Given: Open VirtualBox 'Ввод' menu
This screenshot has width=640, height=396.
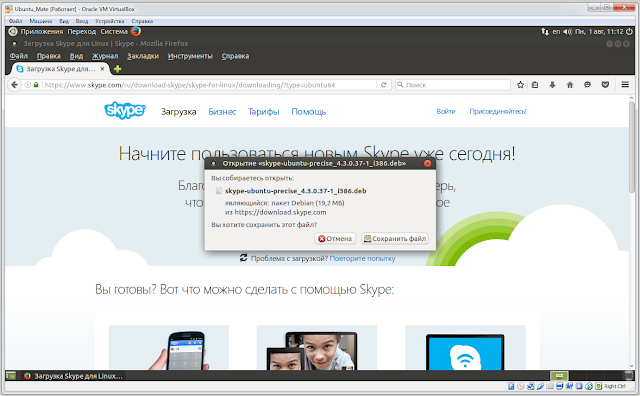Looking at the screenshot, I should [82, 21].
